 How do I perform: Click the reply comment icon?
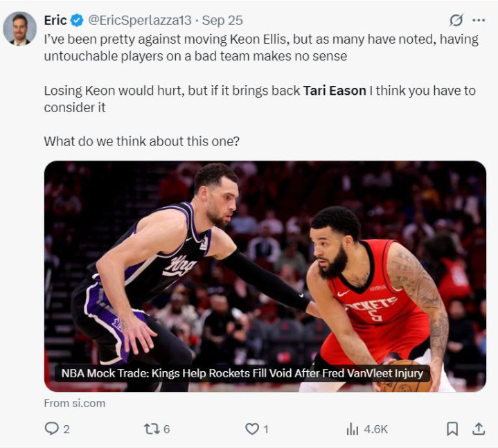pyautogui.click(x=51, y=429)
